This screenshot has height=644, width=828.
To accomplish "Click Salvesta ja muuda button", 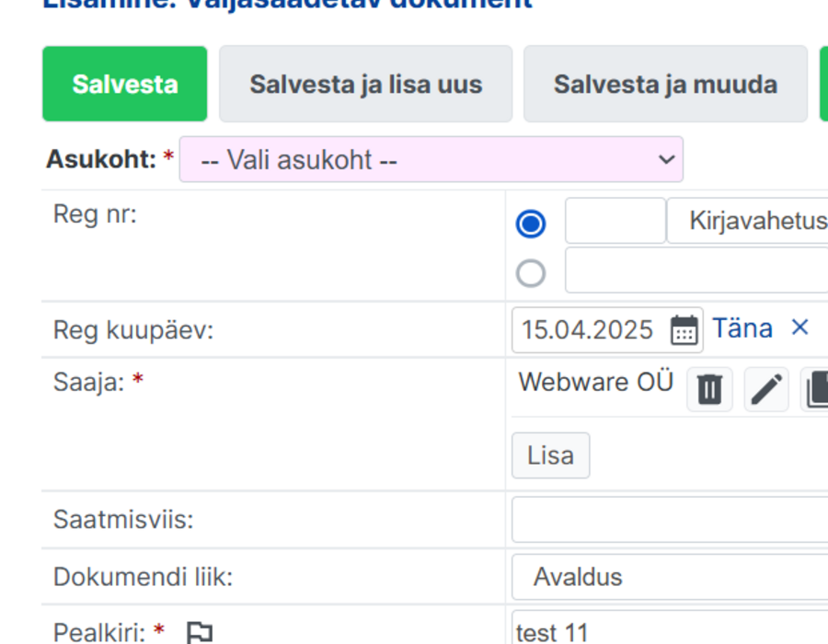I will click(x=665, y=84).
